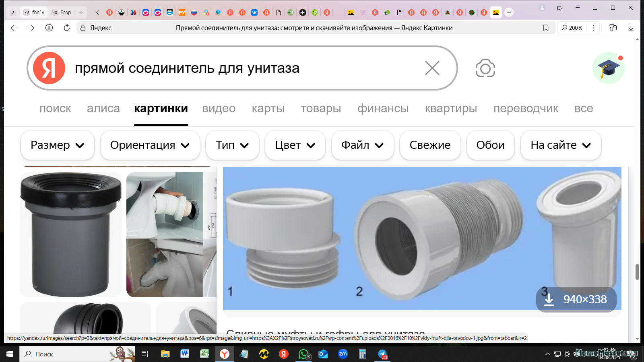Bookmark this page using the bookmark icon
The width and height of the screenshot is (644, 362).
(x=546, y=28)
